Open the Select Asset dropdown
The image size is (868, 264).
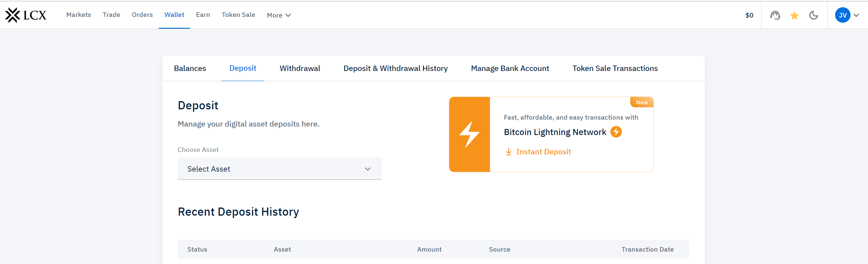(279, 169)
